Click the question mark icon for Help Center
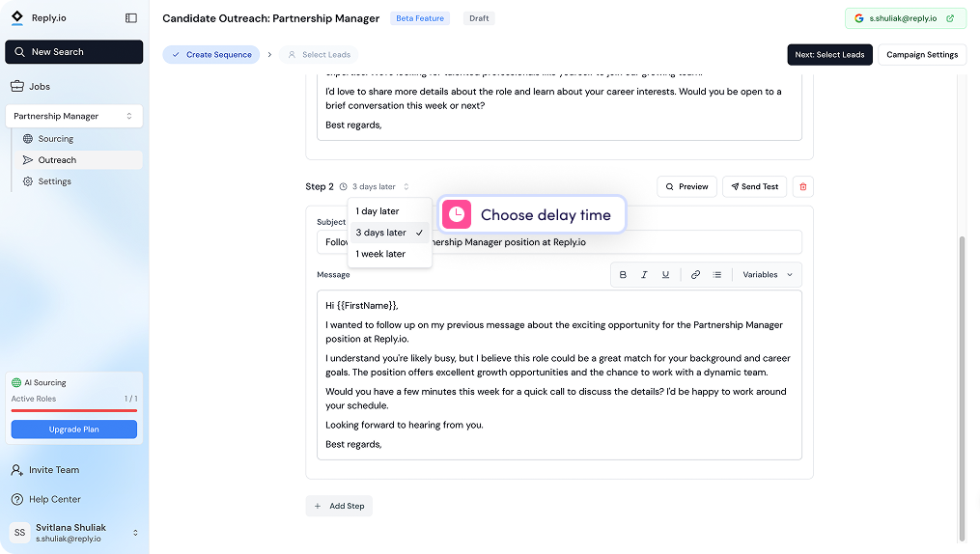This screenshot has width=980, height=554. tap(16, 499)
